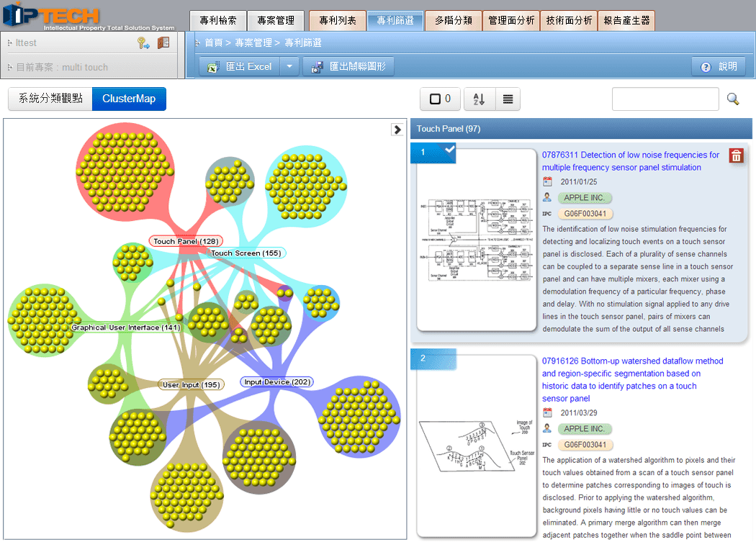Click the magnifier search icon

pyautogui.click(x=733, y=99)
